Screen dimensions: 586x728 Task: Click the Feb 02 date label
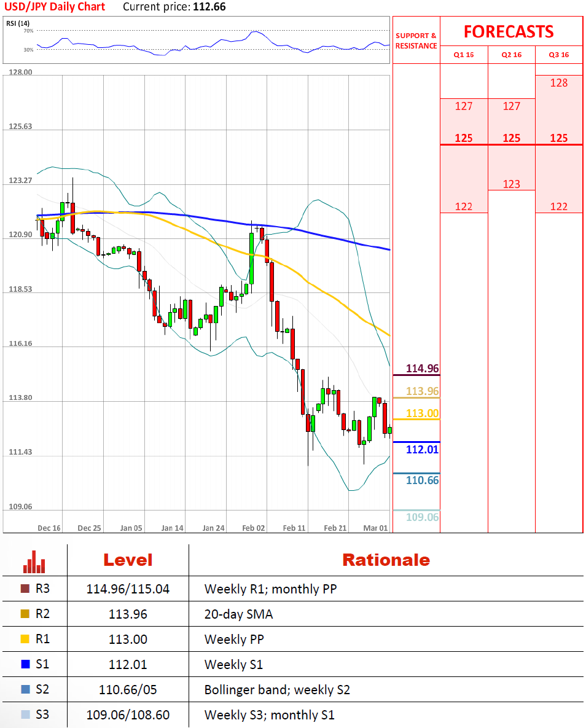coord(254,528)
